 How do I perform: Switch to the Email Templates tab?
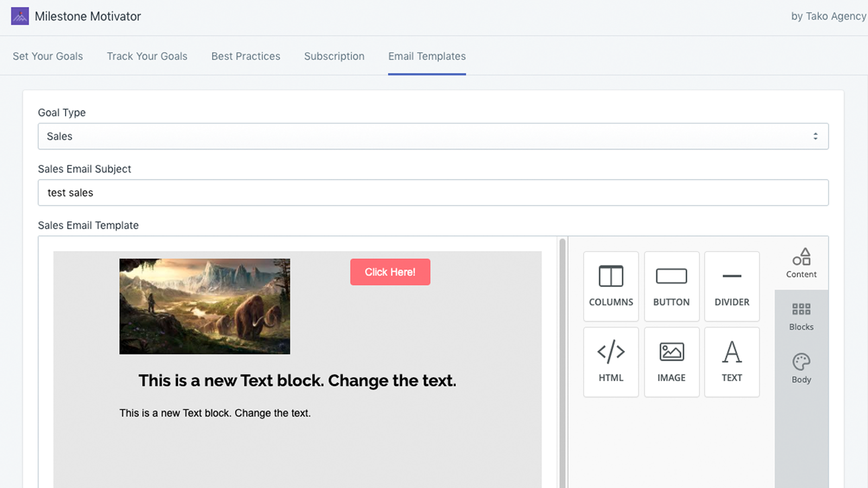(x=426, y=56)
